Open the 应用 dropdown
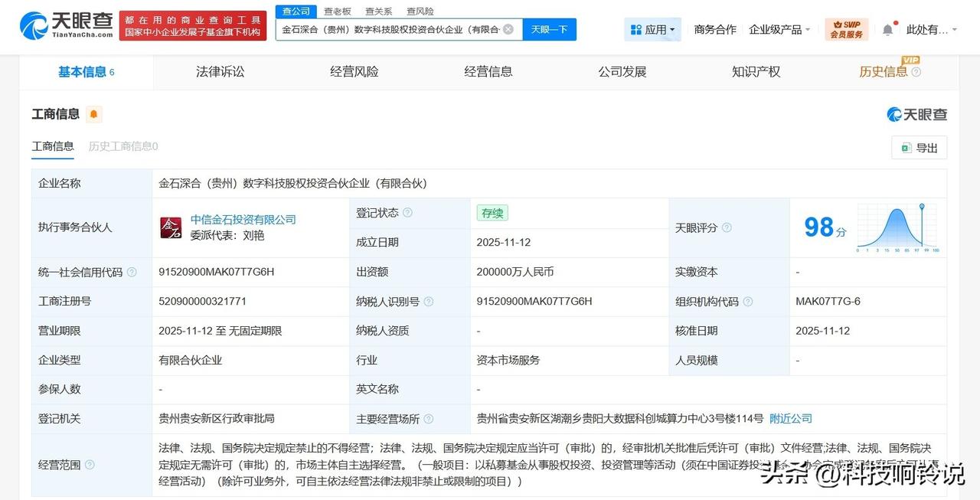The image size is (980, 500). point(652,28)
